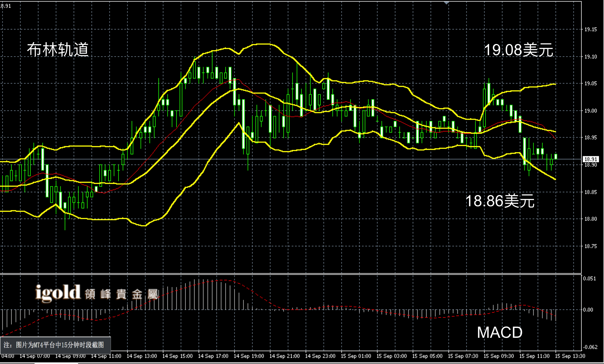Click the 0.051 MACD scale value
The height and width of the screenshot is (364, 604).
coord(589,278)
